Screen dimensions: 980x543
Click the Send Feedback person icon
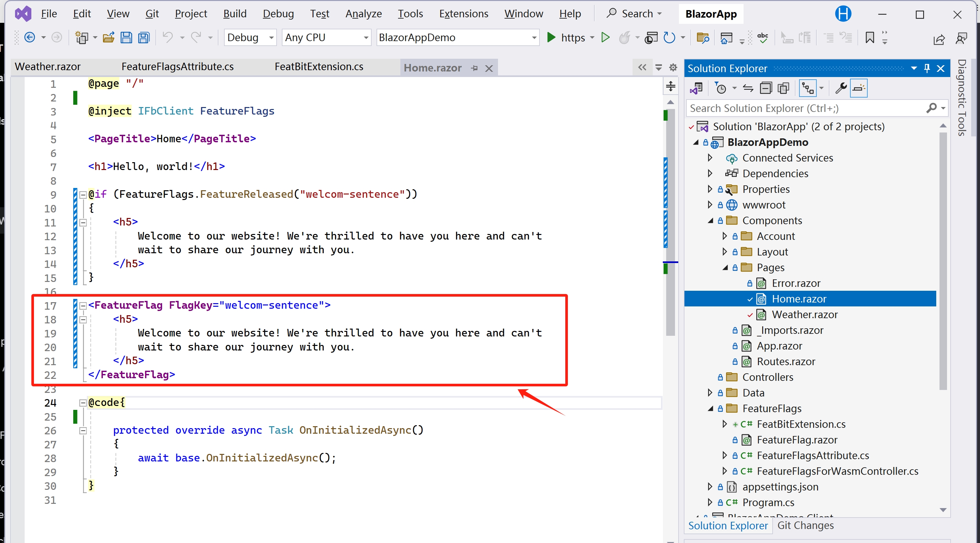pyautogui.click(x=961, y=38)
